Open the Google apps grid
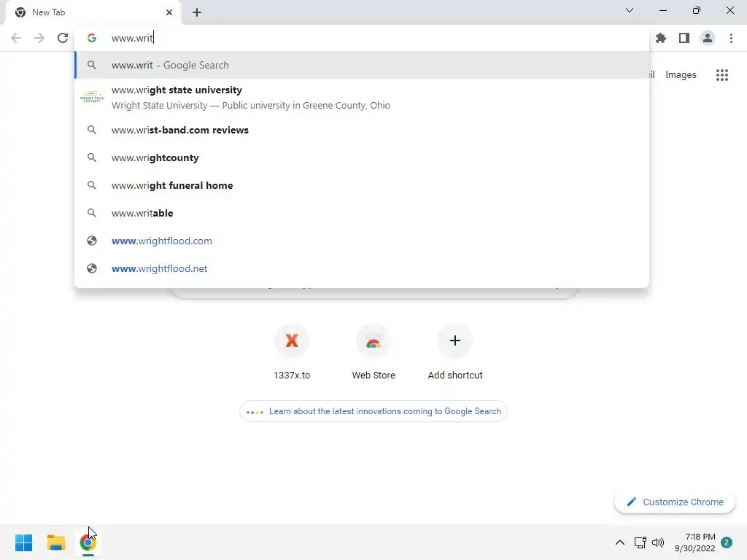This screenshot has height=560, width=747. pyautogui.click(x=721, y=75)
